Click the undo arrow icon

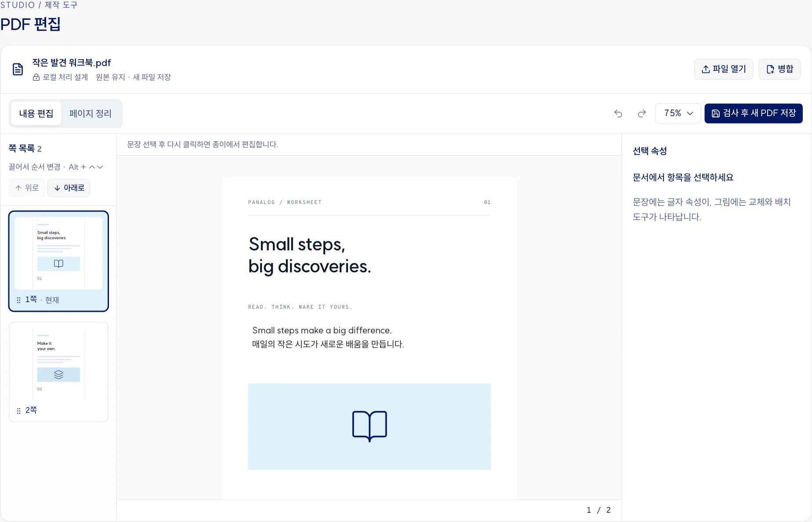(618, 113)
